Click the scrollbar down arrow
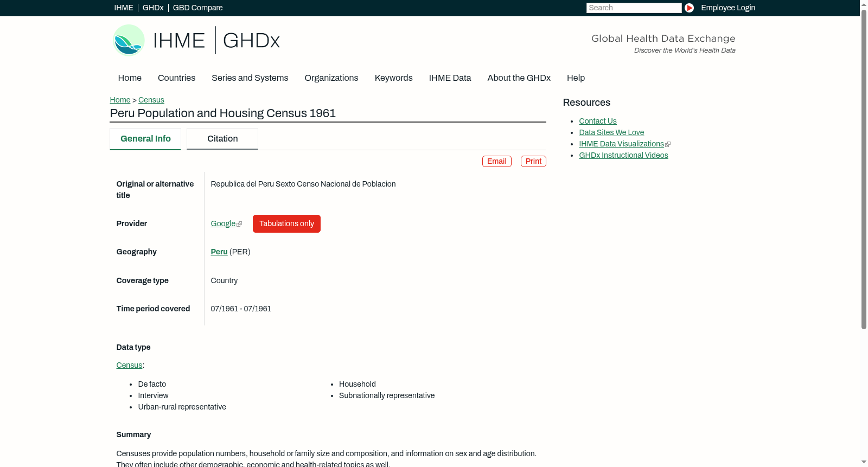 pyautogui.click(x=864, y=462)
